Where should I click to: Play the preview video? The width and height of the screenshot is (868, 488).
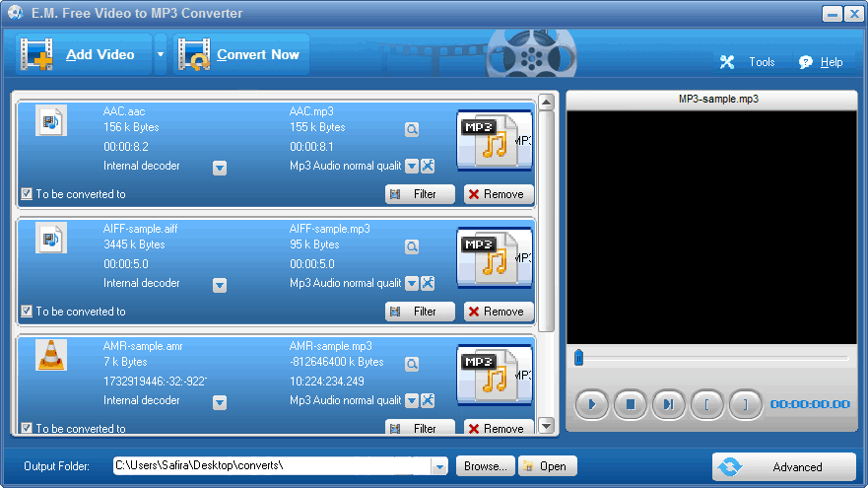click(591, 404)
